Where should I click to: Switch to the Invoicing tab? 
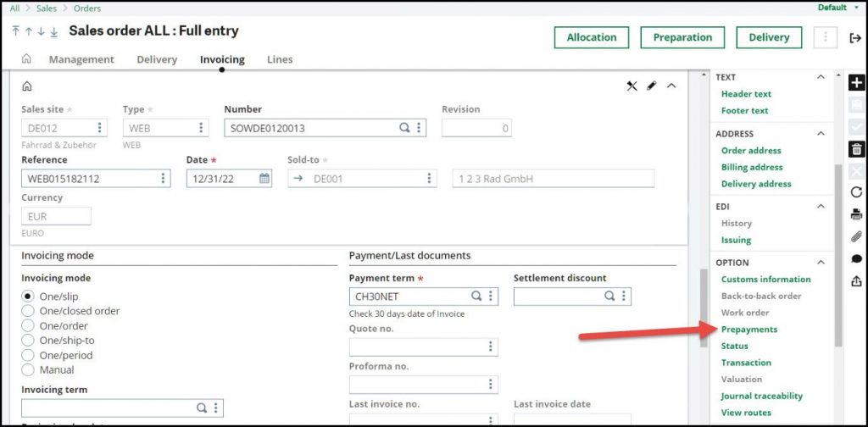tap(222, 59)
